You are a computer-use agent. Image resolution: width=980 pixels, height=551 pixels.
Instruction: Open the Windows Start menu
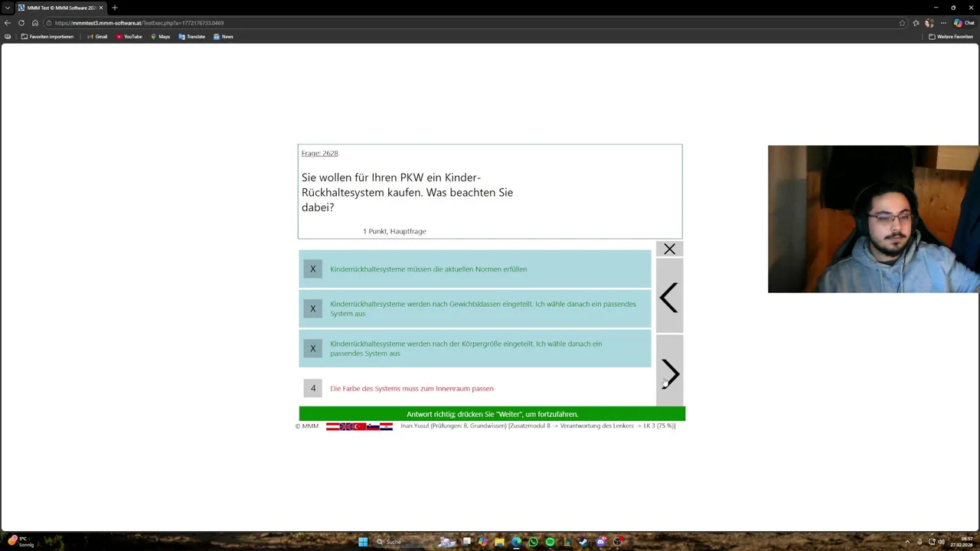tap(363, 542)
